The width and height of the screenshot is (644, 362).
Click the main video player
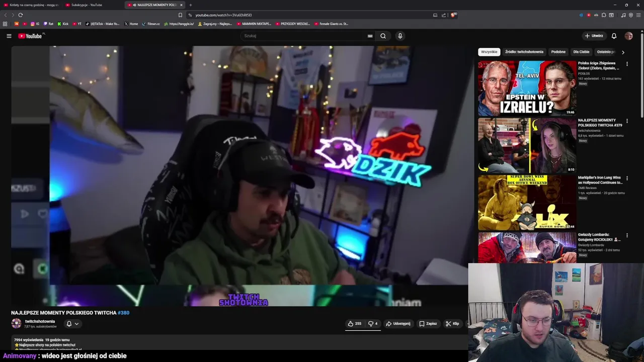(239, 176)
